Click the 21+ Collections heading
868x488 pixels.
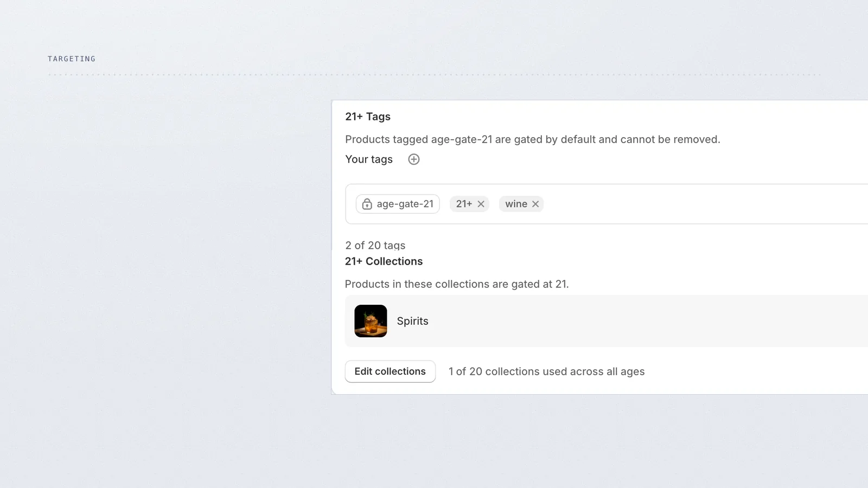pyautogui.click(x=384, y=261)
